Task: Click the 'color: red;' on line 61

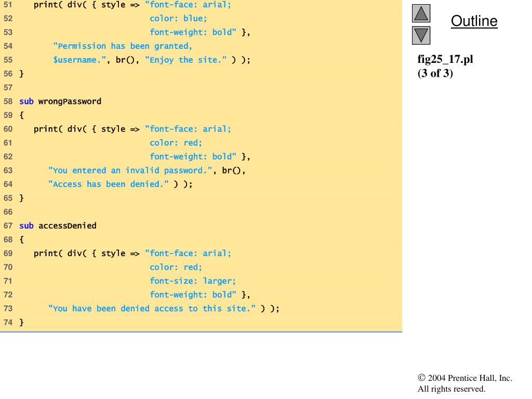Action: [x=176, y=143]
